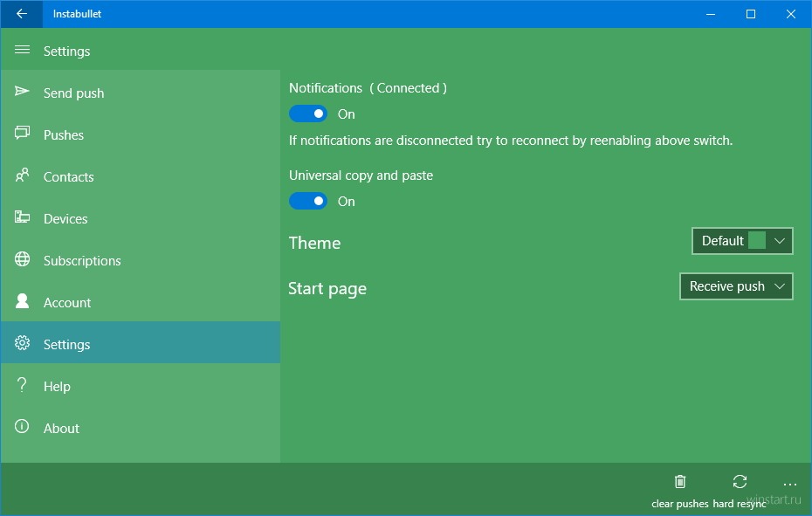
Task: Click the Subscriptions globe icon
Action: point(22,259)
